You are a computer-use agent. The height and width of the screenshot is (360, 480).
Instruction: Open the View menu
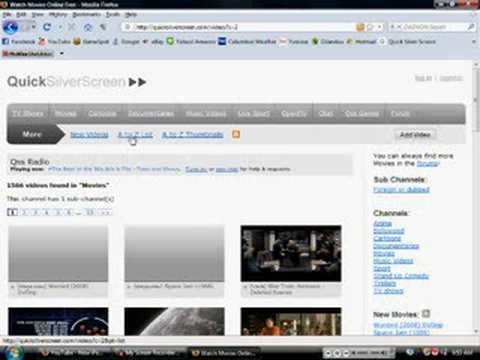(38, 15)
